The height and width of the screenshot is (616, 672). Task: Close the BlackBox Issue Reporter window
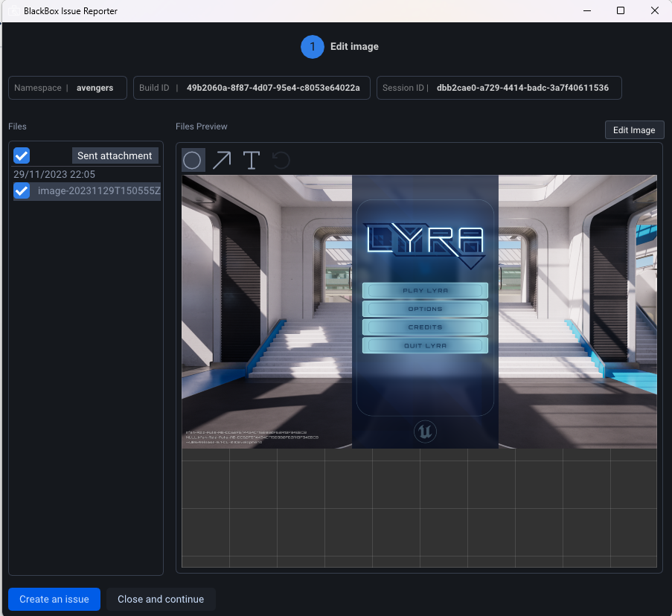click(655, 10)
